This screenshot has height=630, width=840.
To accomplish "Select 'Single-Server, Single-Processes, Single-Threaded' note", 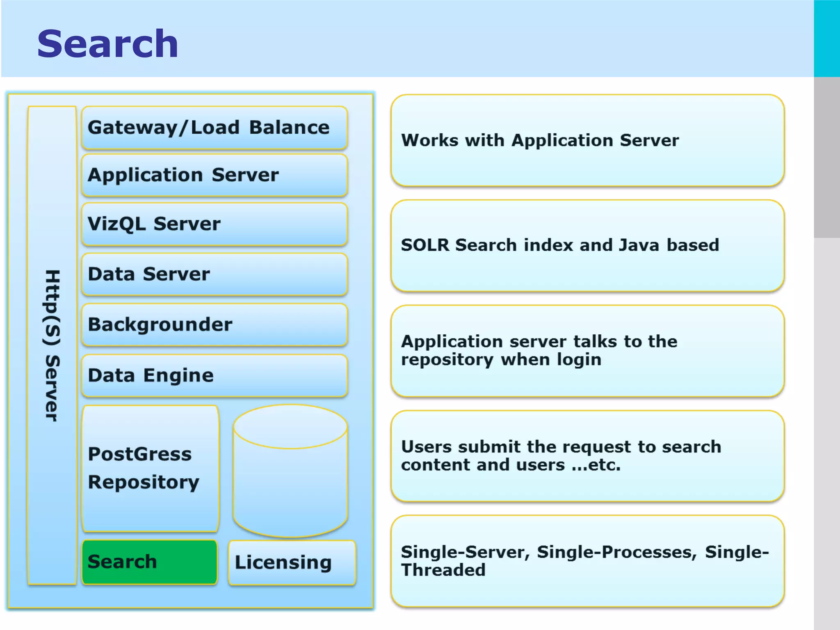I will point(587,561).
